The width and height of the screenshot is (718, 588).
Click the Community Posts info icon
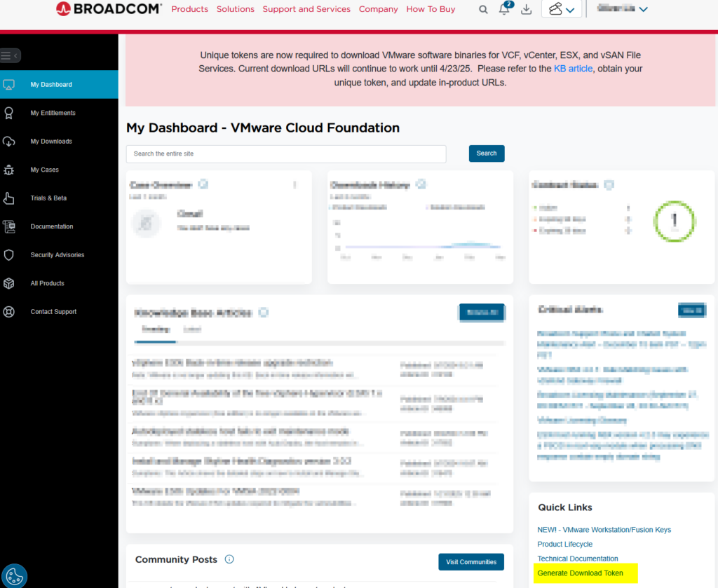[x=229, y=559]
